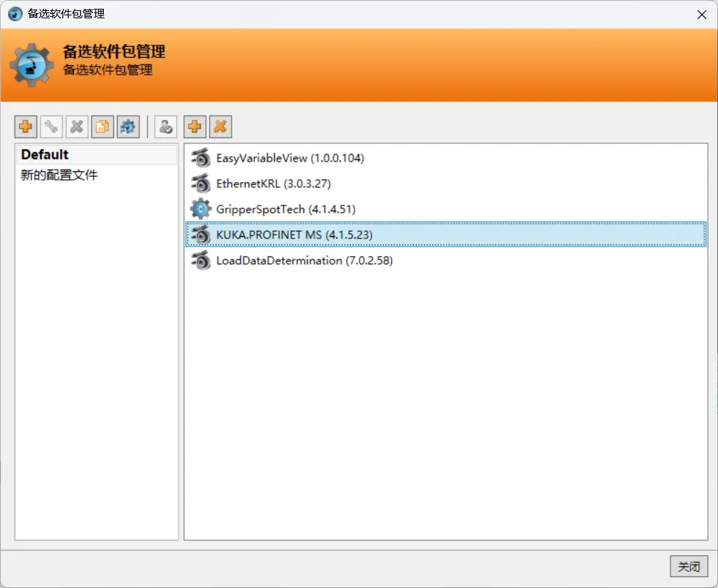Select the Default profile

(97, 155)
